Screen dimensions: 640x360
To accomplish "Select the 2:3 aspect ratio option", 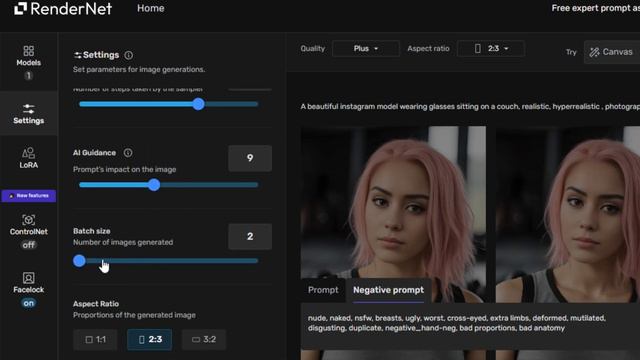I will [150, 340].
